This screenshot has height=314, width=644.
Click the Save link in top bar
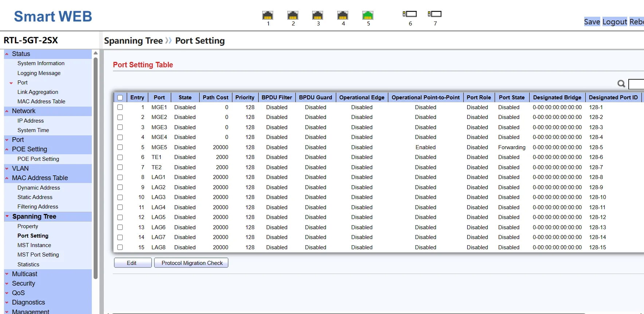click(592, 22)
